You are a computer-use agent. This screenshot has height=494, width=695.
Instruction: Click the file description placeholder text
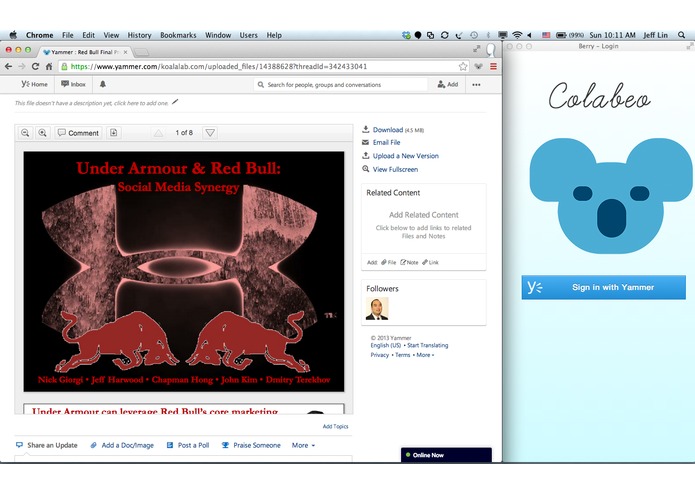click(92, 103)
